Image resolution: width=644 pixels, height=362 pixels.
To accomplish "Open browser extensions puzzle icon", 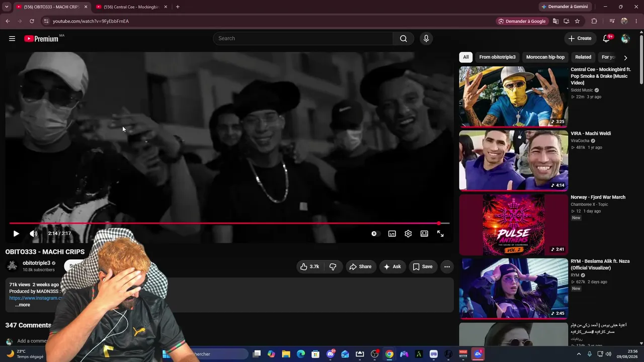I will (x=594, y=21).
